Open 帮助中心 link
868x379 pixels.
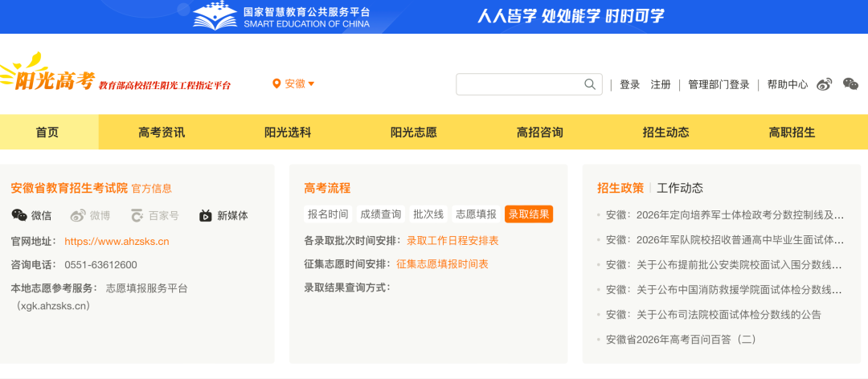pos(787,84)
